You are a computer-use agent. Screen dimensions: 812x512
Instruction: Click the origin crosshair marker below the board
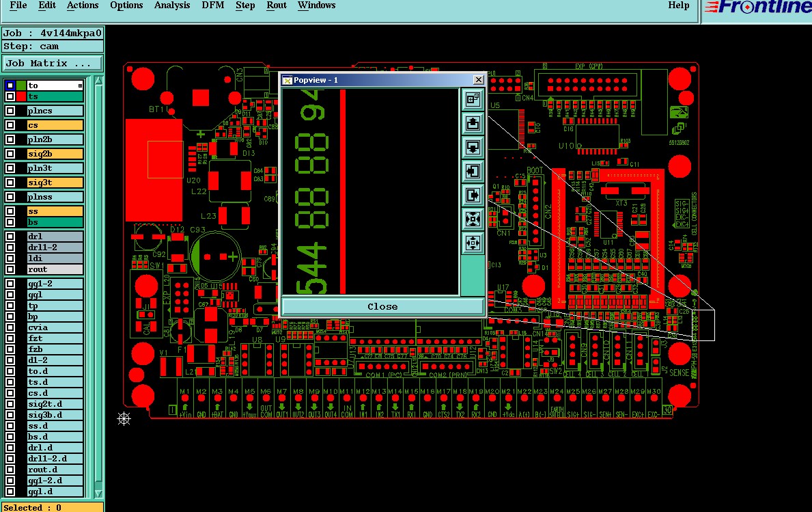point(124,419)
